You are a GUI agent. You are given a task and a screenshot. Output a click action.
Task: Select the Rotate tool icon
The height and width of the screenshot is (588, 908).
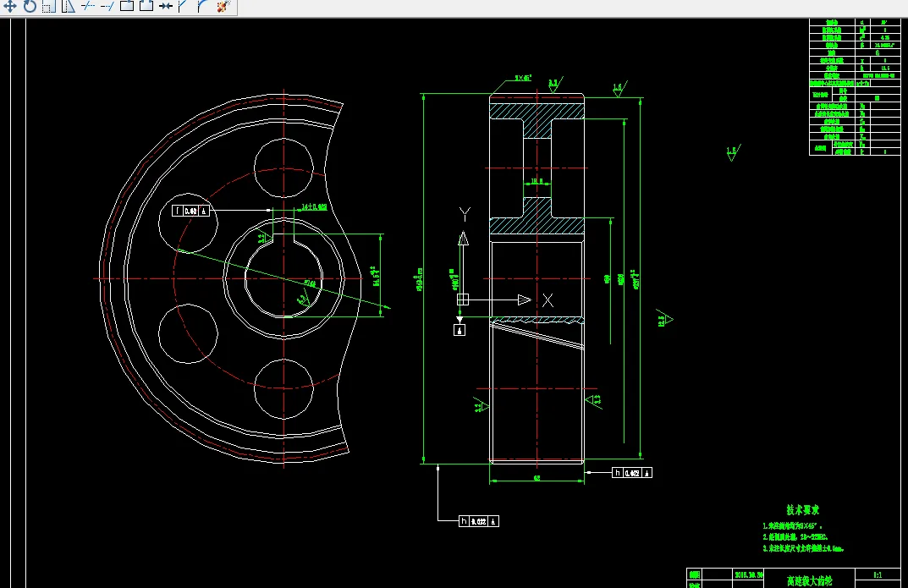[x=30, y=7]
